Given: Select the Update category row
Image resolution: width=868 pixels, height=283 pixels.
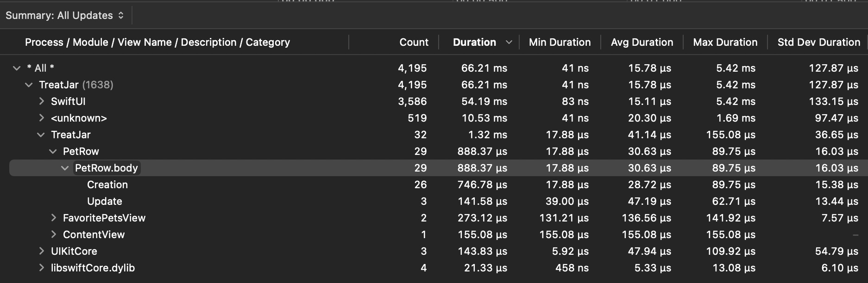Looking at the screenshot, I should pos(105,202).
